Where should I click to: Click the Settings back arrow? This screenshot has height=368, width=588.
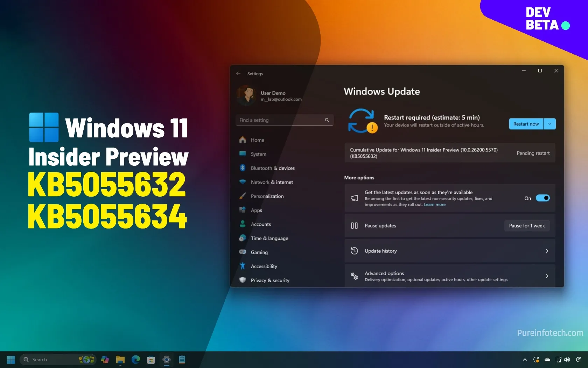[238, 74]
